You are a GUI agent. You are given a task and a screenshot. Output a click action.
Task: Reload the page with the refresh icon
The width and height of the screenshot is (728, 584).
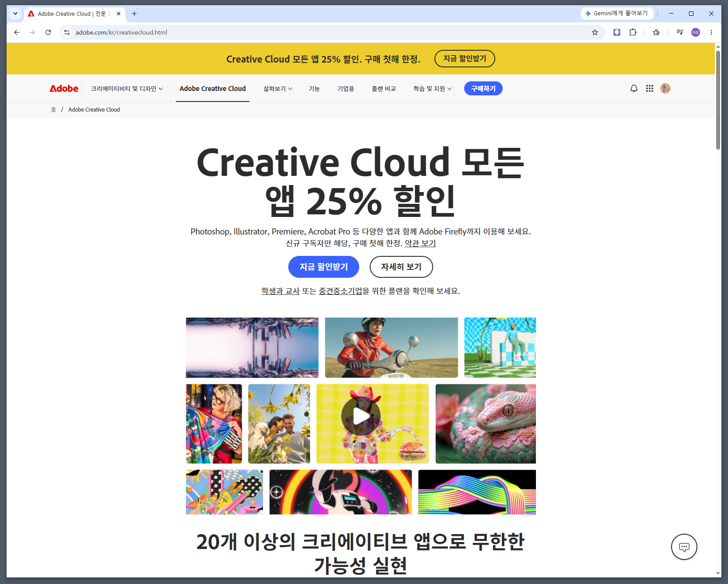(48, 32)
